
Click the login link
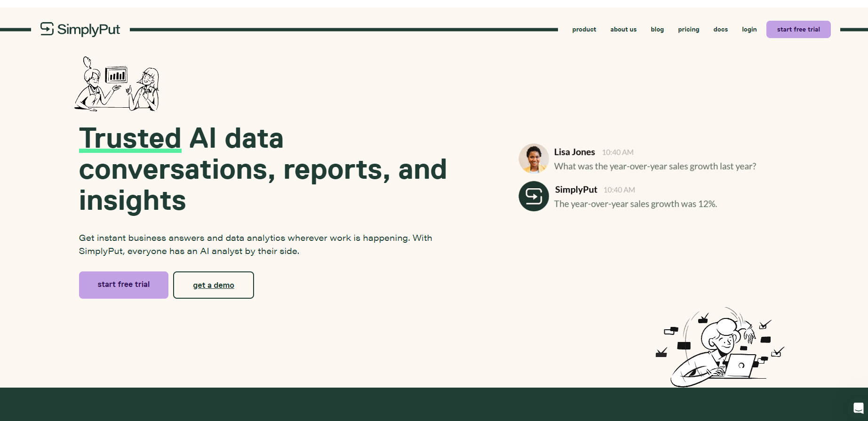pyautogui.click(x=749, y=29)
